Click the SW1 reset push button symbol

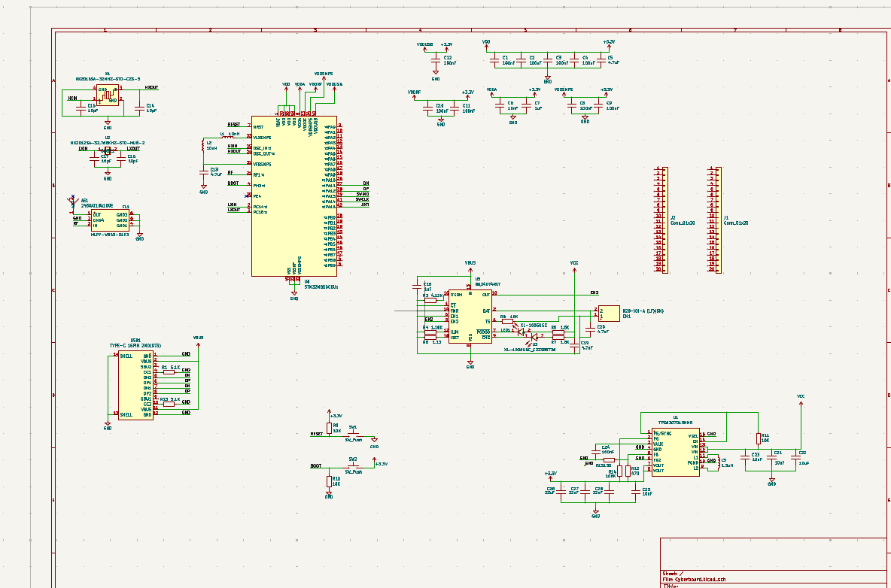coord(354,434)
